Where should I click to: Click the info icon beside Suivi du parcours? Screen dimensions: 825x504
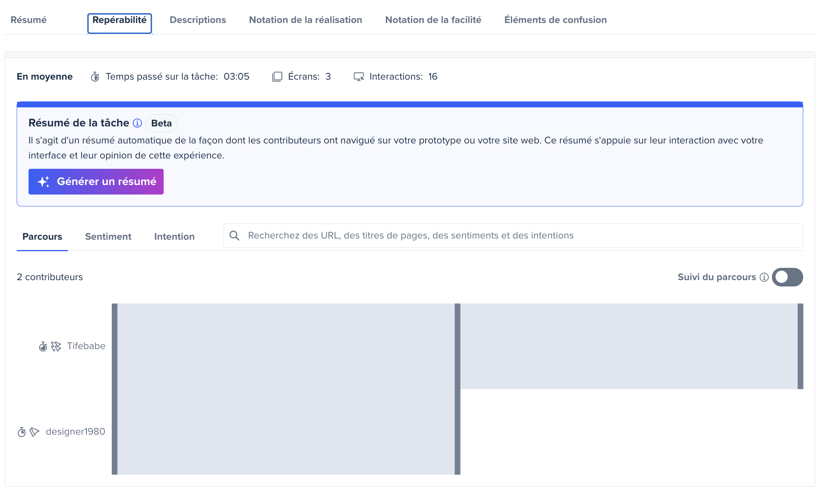pyautogui.click(x=764, y=277)
